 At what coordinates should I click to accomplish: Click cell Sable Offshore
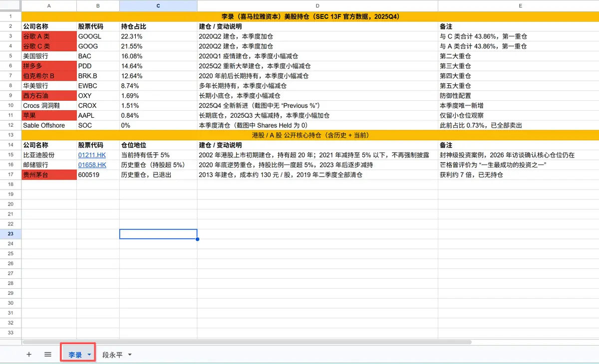[49, 125]
